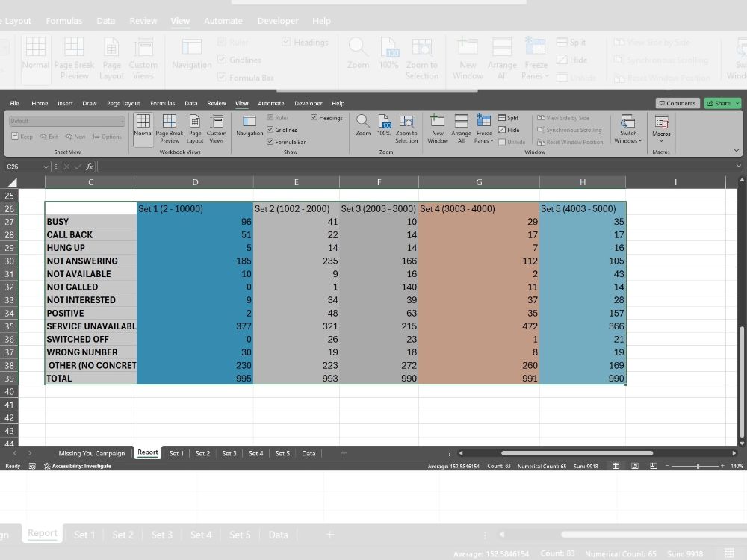The image size is (747, 560).
Task: Click Normal view icon in status bar
Action: click(616, 466)
